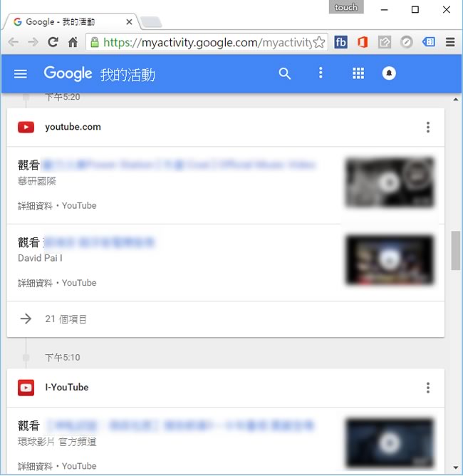The height and width of the screenshot is (476, 463).
Task: Click the youtube.com card YouTube icon
Action: [26, 128]
